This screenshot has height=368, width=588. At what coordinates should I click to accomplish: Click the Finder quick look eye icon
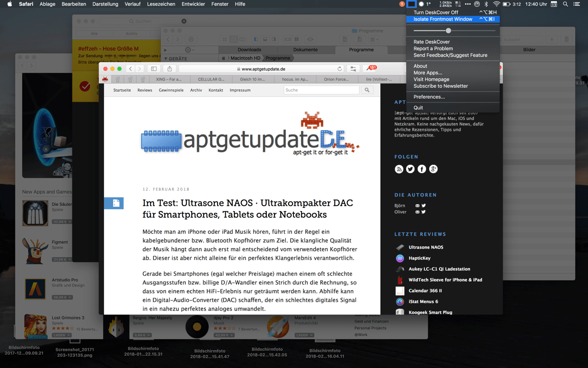point(310,39)
